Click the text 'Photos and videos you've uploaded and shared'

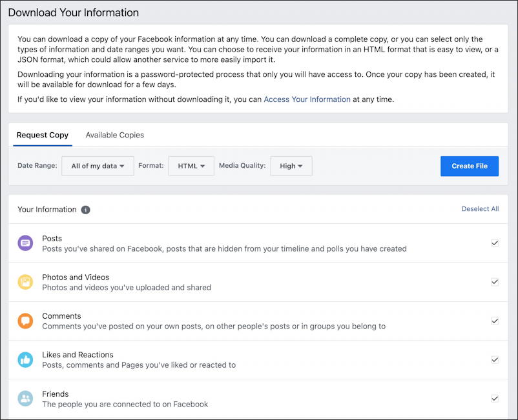click(127, 287)
